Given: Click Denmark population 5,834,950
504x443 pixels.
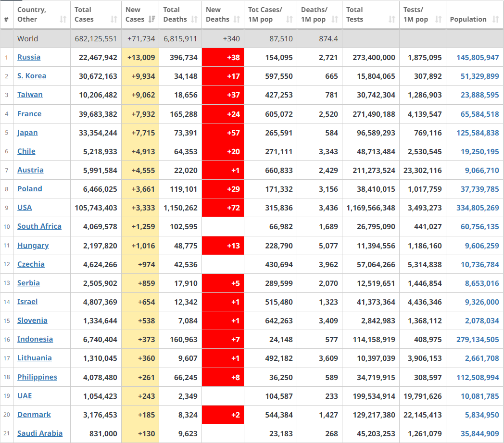Looking at the screenshot, I should point(482,415).
